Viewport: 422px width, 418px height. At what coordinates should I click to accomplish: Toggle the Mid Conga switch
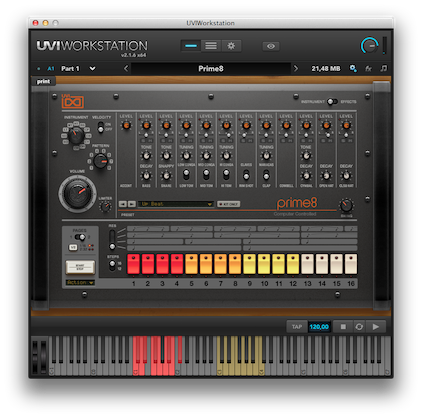[x=206, y=174]
